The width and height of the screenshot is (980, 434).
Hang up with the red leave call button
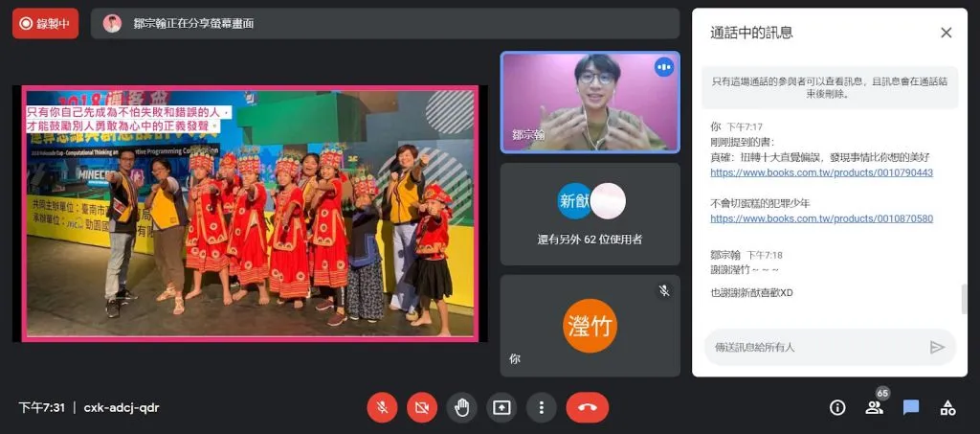click(x=587, y=407)
